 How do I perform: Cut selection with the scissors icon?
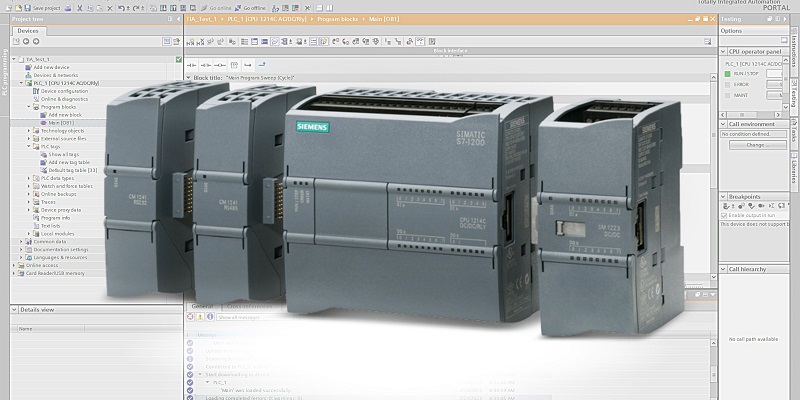(80, 8)
